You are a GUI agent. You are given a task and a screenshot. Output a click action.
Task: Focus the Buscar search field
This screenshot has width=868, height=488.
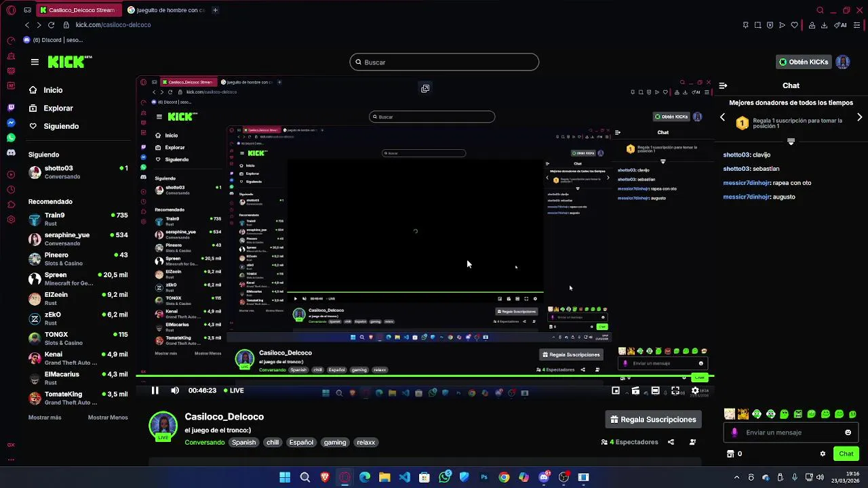pyautogui.click(x=444, y=62)
